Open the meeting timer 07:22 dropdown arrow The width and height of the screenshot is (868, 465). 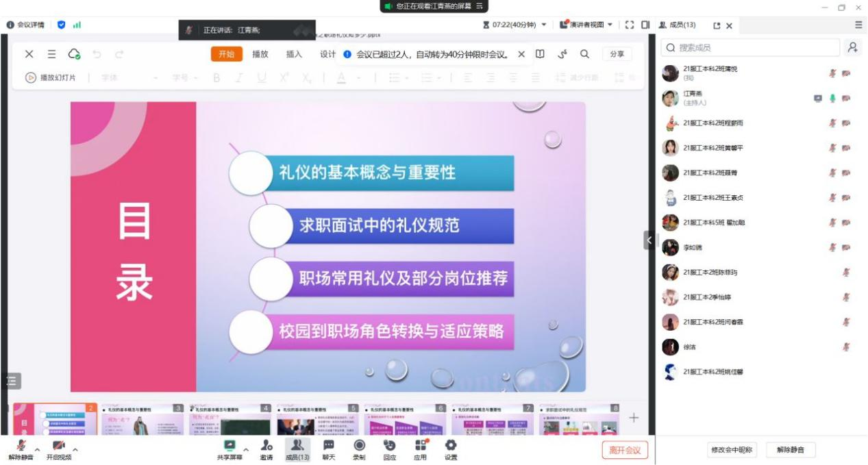pos(544,25)
